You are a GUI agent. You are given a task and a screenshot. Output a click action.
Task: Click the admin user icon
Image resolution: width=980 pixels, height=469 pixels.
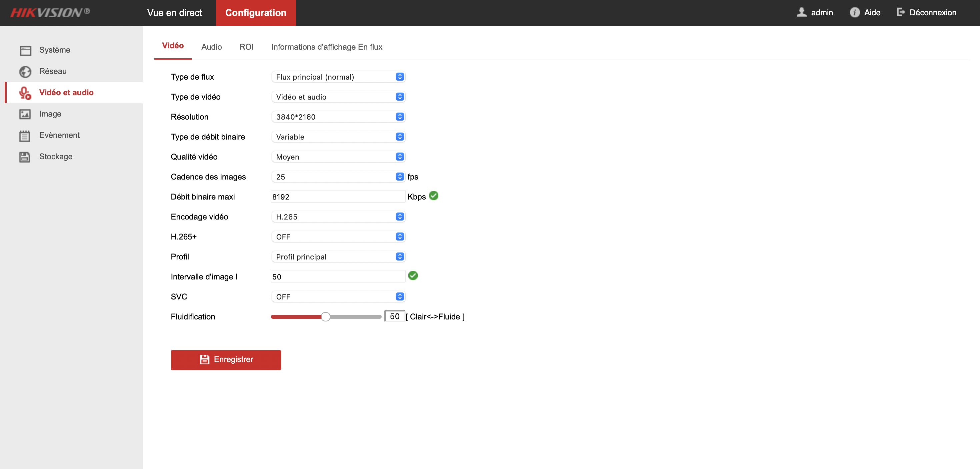(801, 13)
